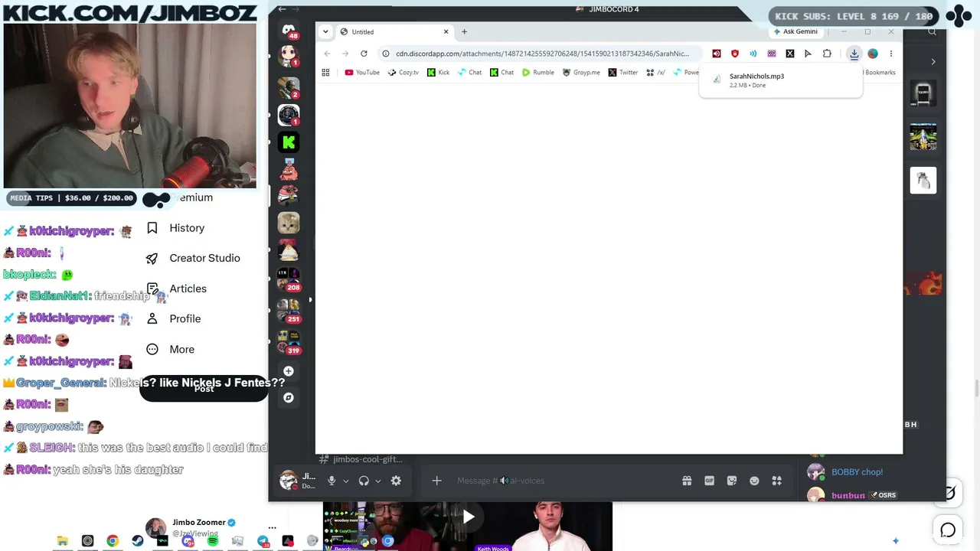The image size is (980, 551).
Task: Open Rumble bookmark
Action: 538,73
